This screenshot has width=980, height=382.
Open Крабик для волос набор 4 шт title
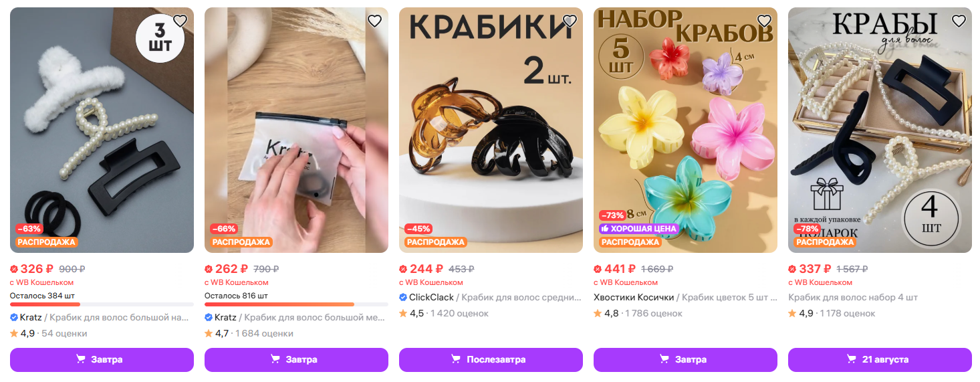[853, 297]
